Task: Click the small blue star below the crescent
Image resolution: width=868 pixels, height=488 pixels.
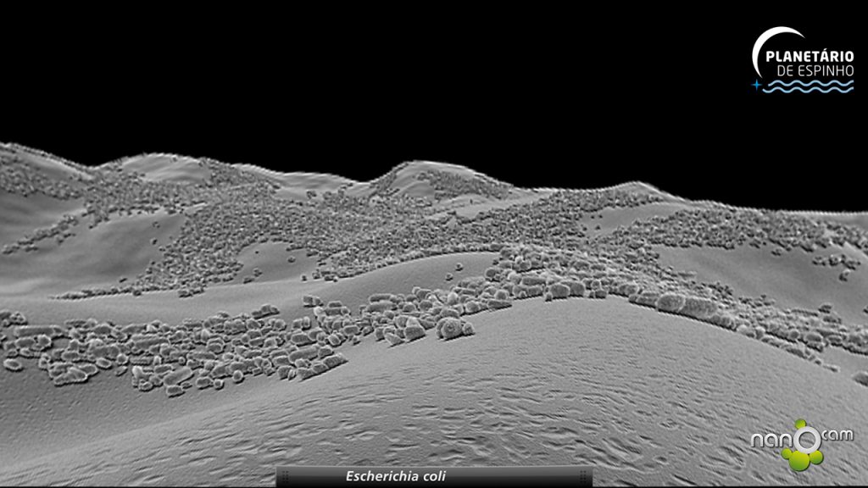Action: tap(756, 85)
